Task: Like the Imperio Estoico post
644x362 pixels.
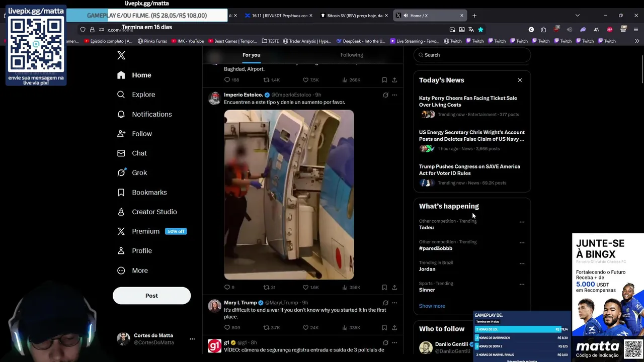Action: [310, 288]
